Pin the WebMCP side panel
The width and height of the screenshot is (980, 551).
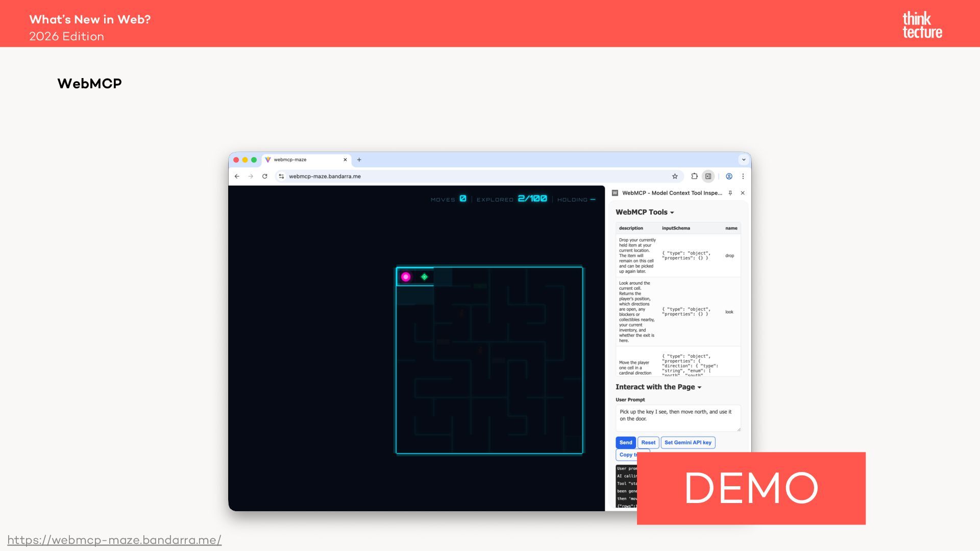(x=730, y=193)
